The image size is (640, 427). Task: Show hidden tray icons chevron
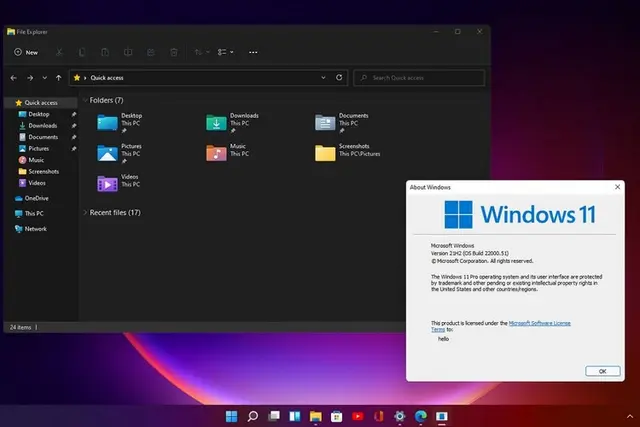click(x=630, y=416)
